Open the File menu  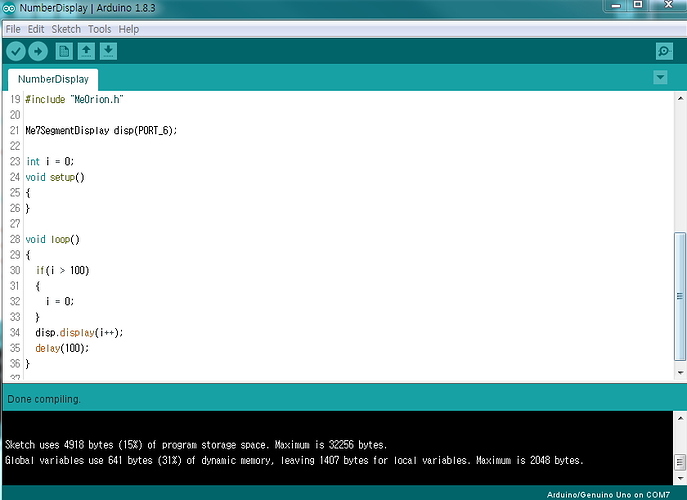point(13,29)
